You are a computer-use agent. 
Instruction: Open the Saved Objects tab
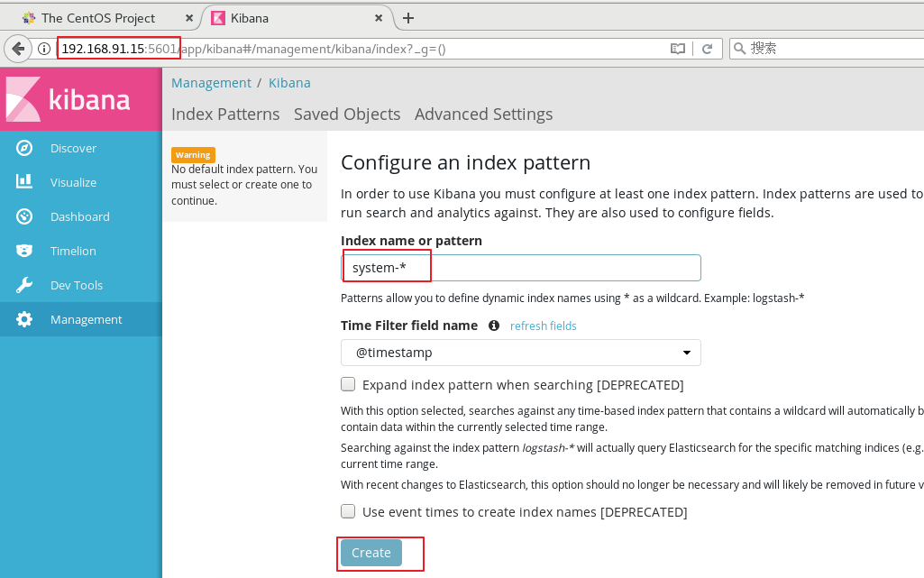(x=347, y=114)
